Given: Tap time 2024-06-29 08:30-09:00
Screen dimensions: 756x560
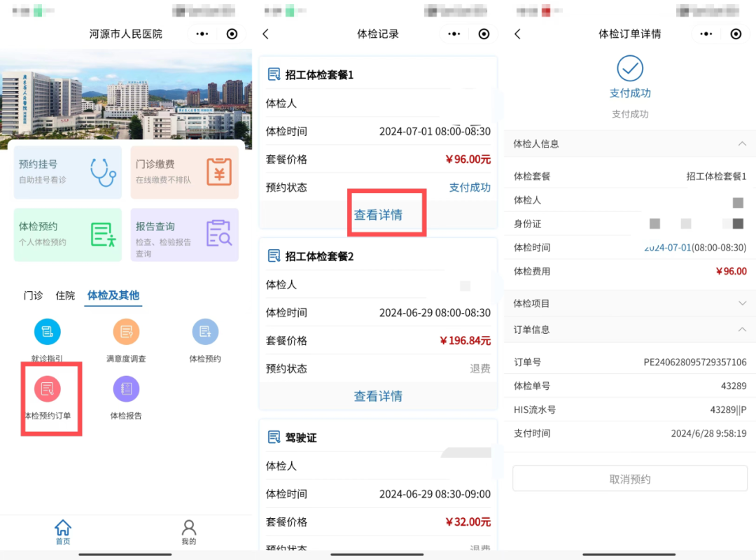Looking at the screenshot, I should [x=435, y=494].
